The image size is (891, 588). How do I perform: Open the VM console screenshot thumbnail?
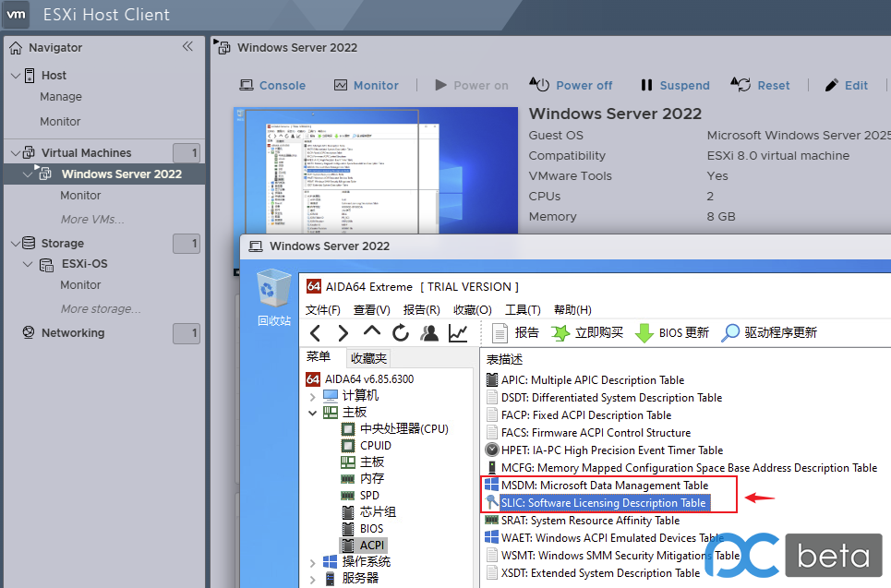coord(376,171)
